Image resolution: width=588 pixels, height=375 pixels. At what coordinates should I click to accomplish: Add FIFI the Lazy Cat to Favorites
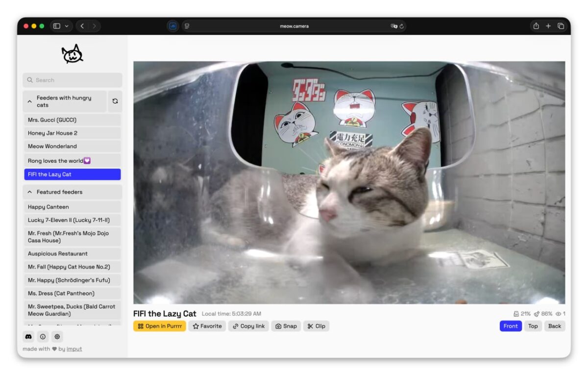click(207, 326)
